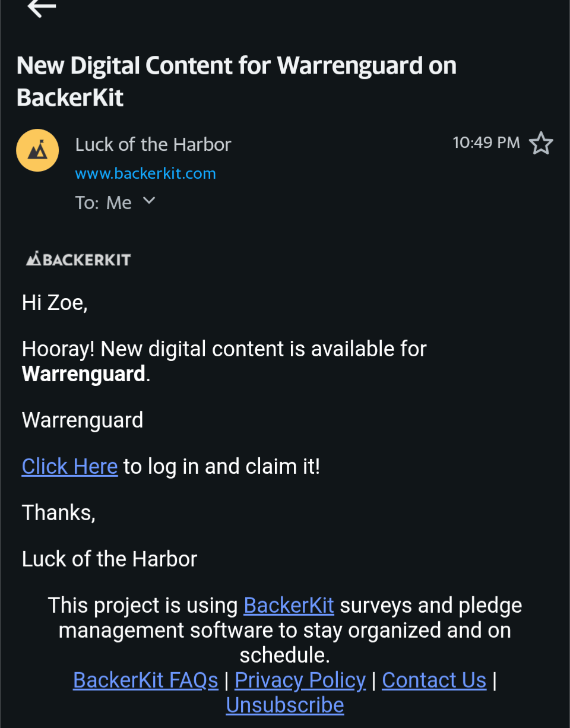
Task: Tap the yellow sender avatar icon
Action: [x=37, y=150]
